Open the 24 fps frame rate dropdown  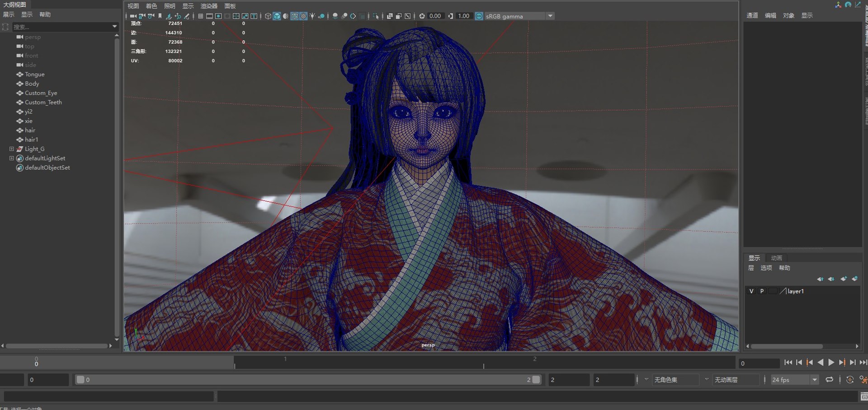(x=795, y=380)
